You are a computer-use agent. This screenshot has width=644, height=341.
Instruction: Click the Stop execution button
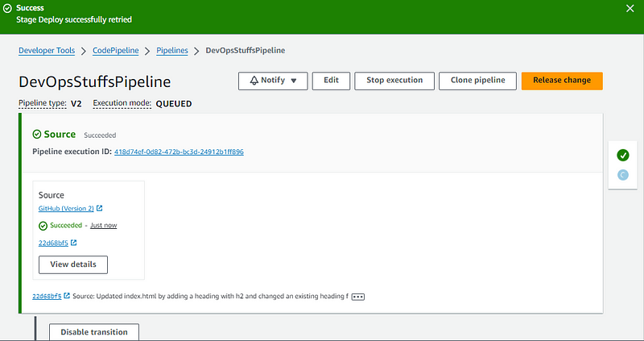(394, 81)
